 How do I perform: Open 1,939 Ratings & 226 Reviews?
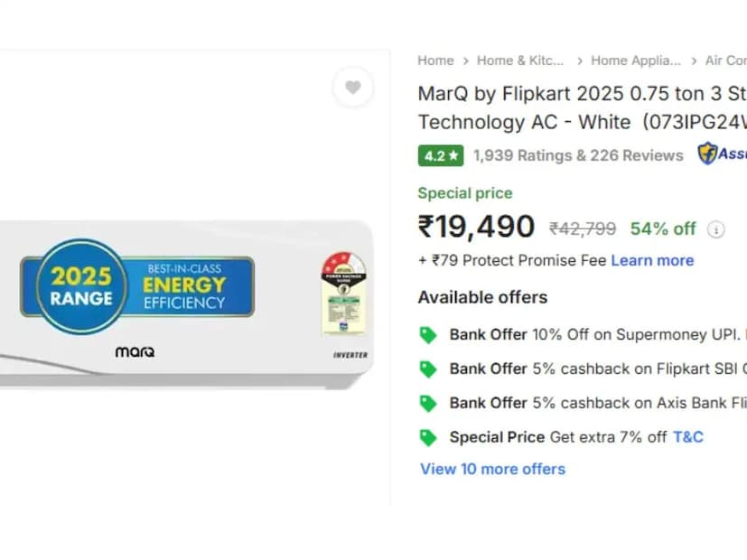point(578,155)
